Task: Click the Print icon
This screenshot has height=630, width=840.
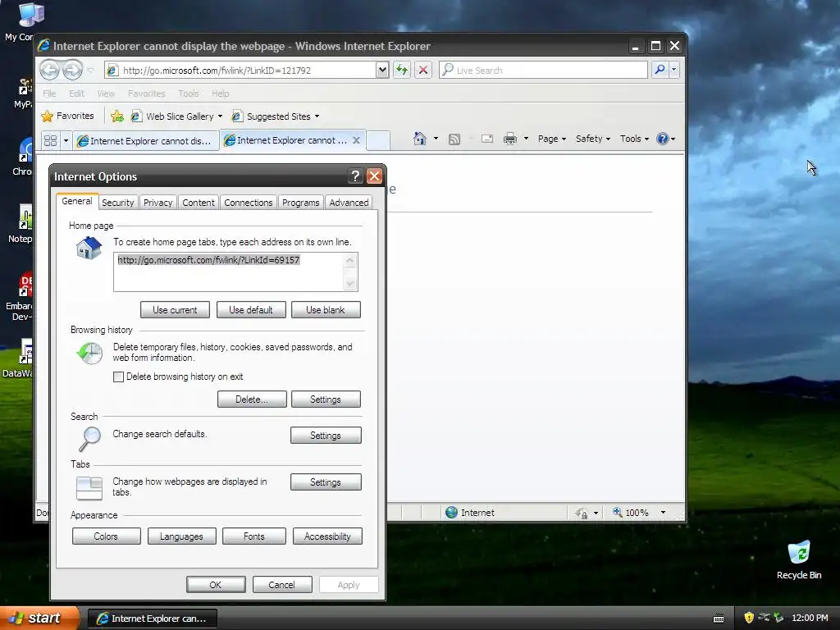Action: click(510, 139)
